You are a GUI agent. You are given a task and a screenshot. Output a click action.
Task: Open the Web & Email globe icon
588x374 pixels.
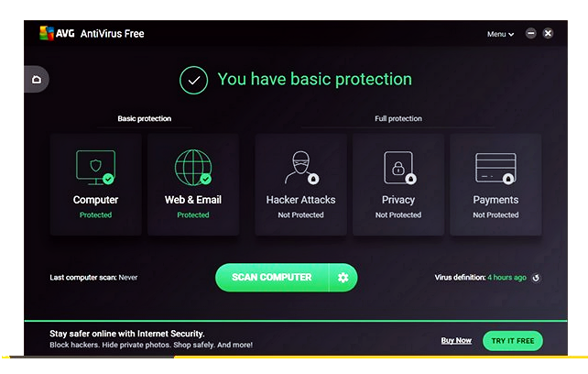(x=193, y=168)
